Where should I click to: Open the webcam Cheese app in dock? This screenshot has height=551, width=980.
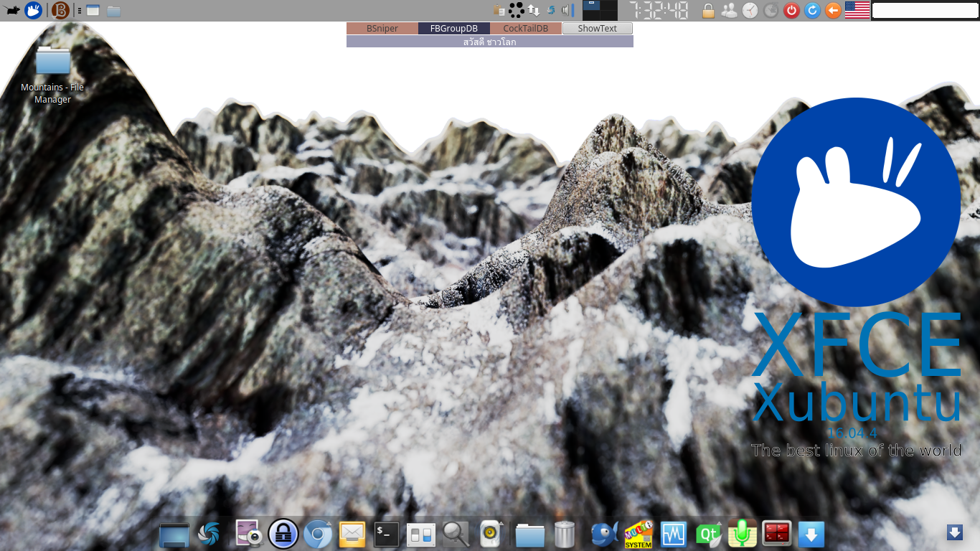pyautogui.click(x=249, y=534)
